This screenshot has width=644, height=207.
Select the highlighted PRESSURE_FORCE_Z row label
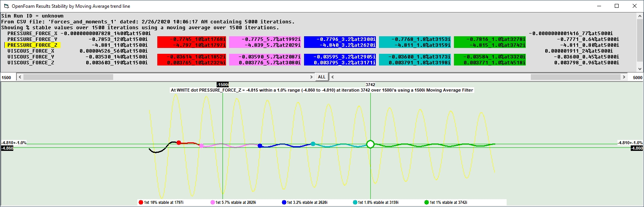32,45
